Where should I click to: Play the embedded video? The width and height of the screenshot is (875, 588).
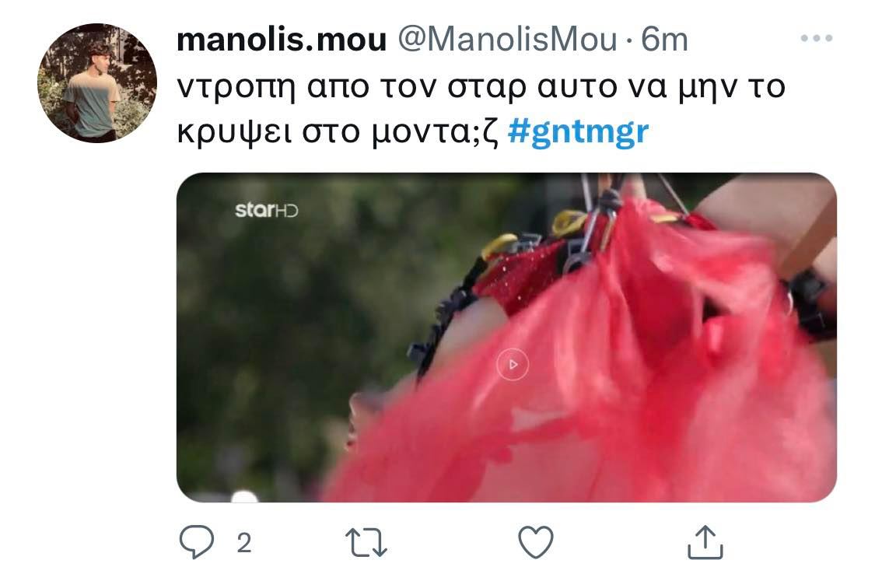(513, 364)
